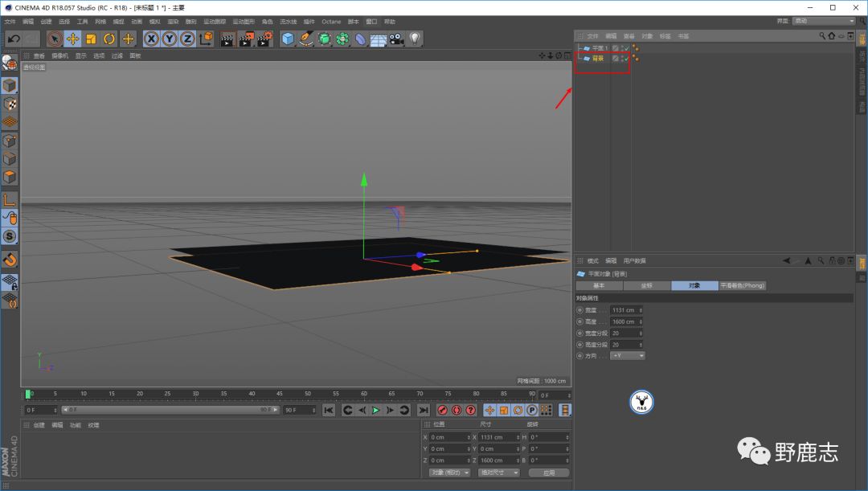
Task: Click the 宽度 value field 1131 cm
Action: click(624, 310)
